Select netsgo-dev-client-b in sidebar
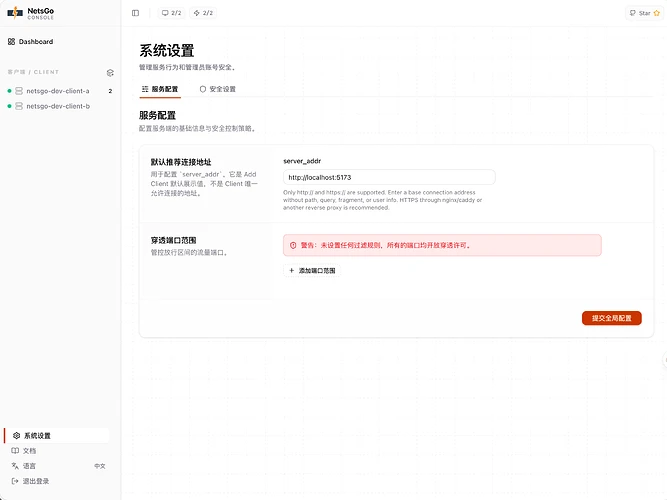667x500 pixels. pyautogui.click(x=58, y=106)
